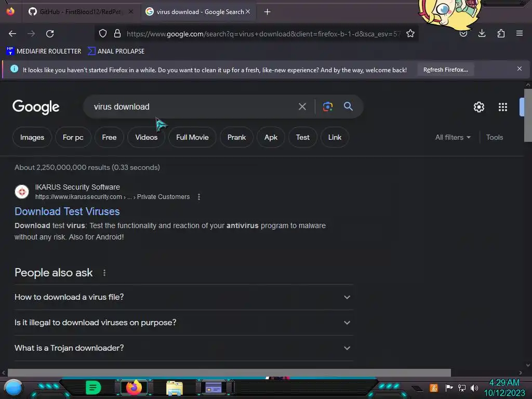Image resolution: width=532 pixels, height=399 pixels.
Task: Select the Test filter chip
Action: tap(303, 137)
